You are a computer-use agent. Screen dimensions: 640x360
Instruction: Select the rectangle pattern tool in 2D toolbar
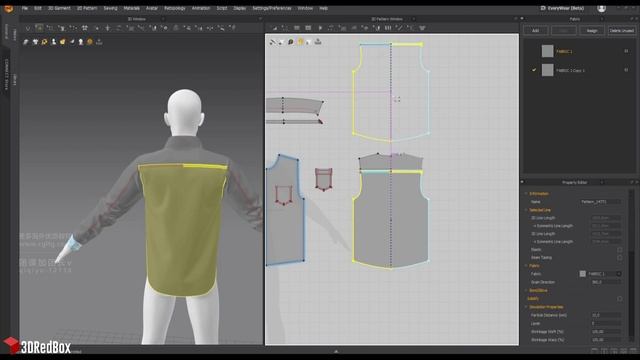(308, 28)
